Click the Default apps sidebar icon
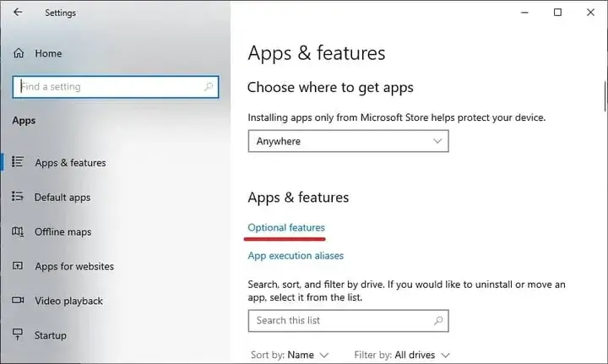Screen dimensions: 608x364 [18, 197]
